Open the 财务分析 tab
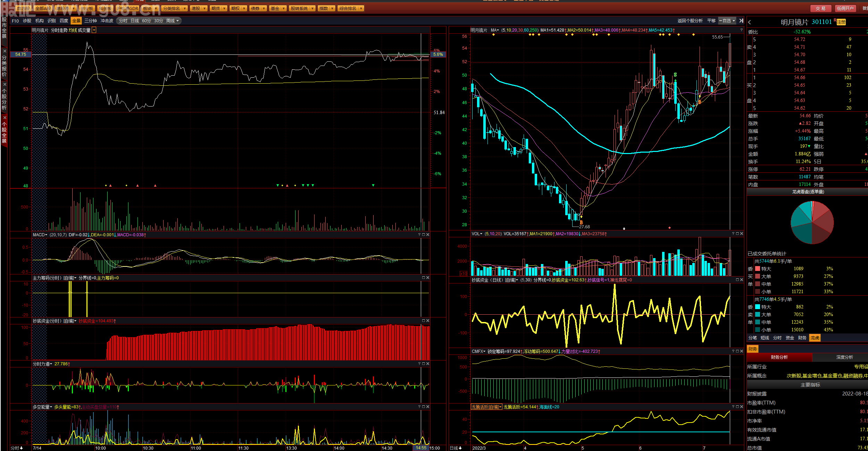The image size is (868, 451). click(779, 357)
